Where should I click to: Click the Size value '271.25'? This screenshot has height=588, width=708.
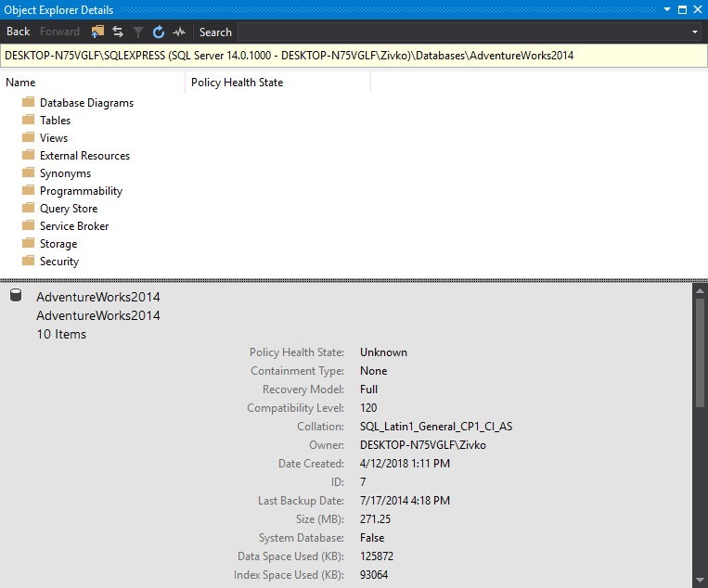[x=375, y=519]
